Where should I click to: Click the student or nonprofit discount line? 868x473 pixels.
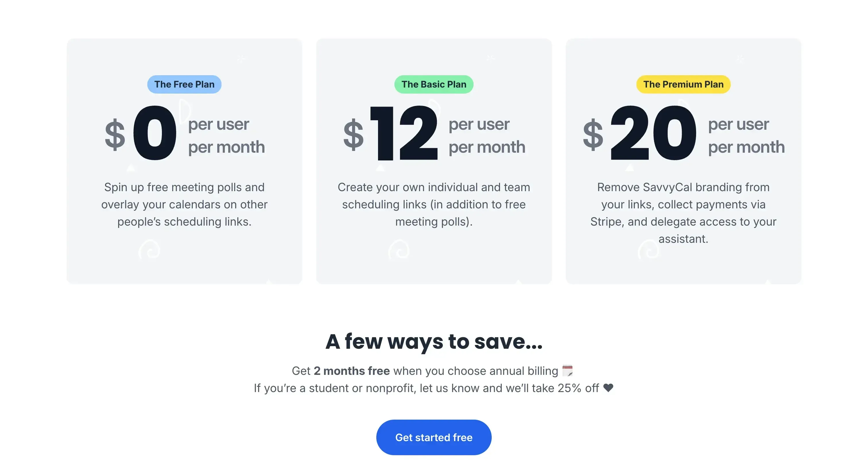pyautogui.click(x=434, y=388)
